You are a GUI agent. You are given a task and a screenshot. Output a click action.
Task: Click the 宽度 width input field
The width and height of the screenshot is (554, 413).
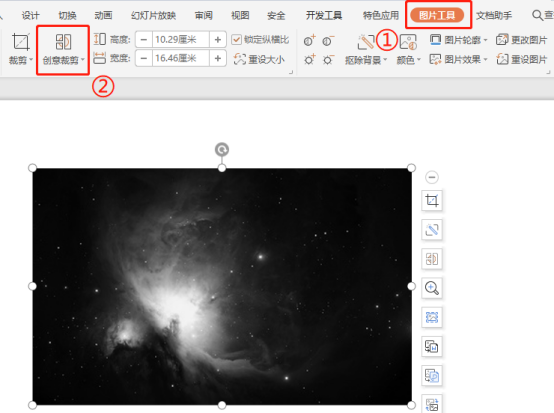pos(181,58)
